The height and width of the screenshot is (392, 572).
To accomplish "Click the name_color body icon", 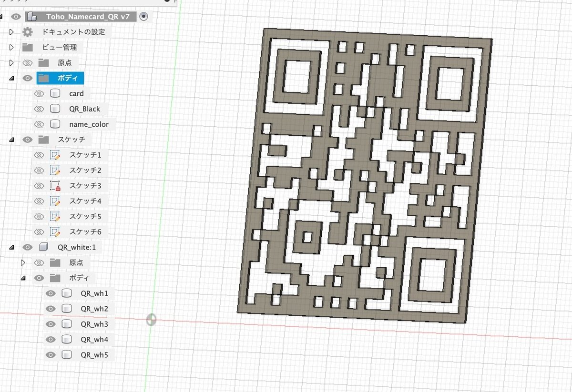I will (x=55, y=124).
